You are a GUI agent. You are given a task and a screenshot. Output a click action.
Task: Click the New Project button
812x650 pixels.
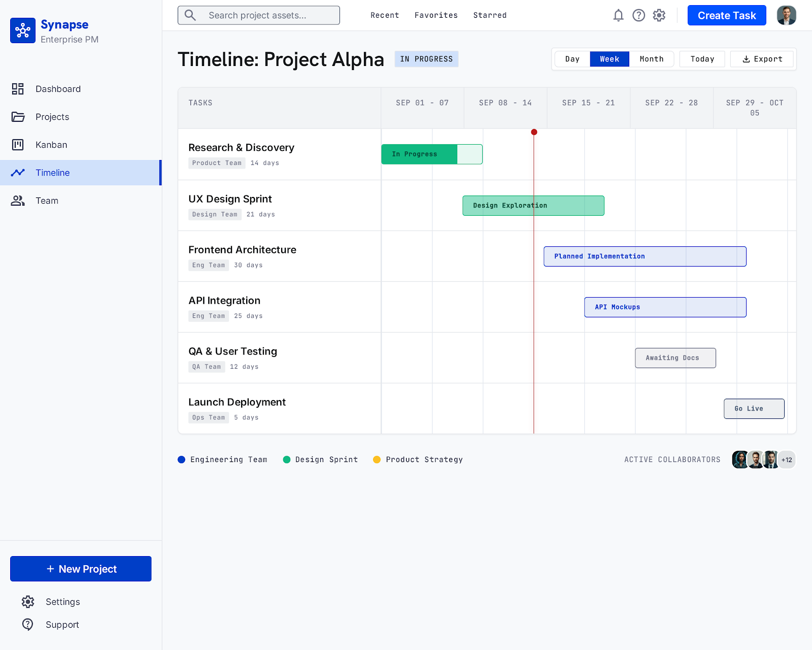[81, 569]
